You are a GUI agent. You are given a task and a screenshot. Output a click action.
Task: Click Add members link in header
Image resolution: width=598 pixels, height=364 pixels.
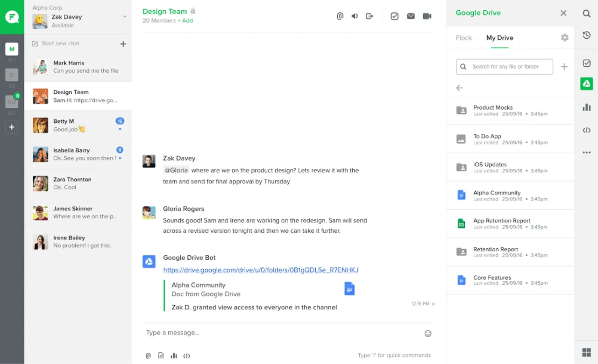(x=185, y=21)
